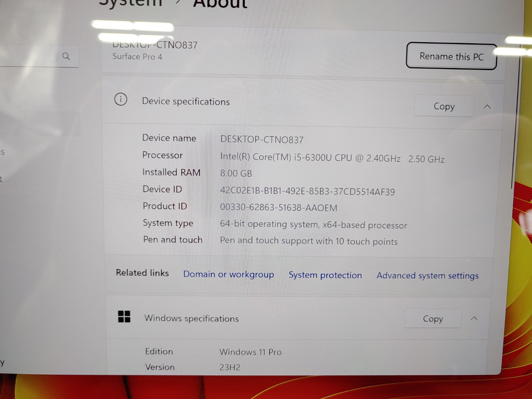Click the System type label
Image resolution: width=532 pixels, height=399 pixels.
(x=168, y=223)
